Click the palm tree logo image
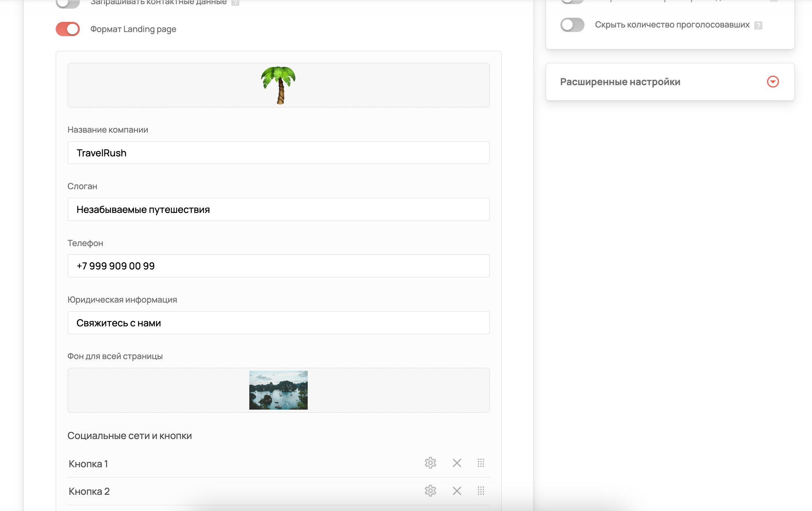 point(278,84)
